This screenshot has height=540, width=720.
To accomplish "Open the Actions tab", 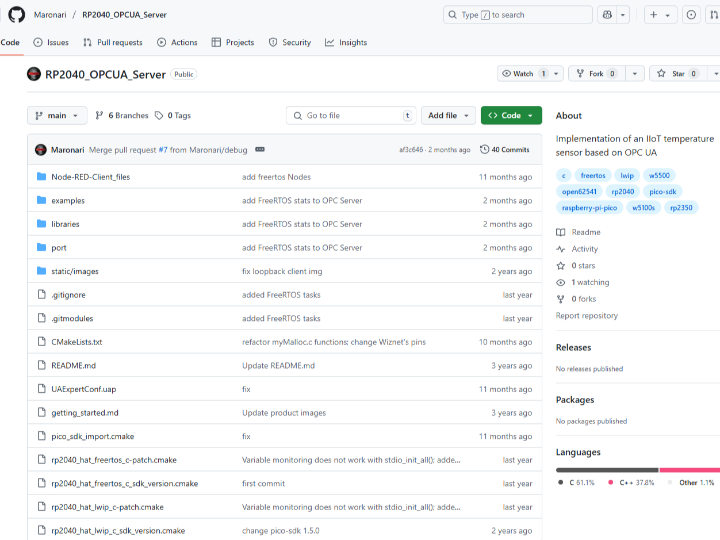I will [x=177, y=42].
